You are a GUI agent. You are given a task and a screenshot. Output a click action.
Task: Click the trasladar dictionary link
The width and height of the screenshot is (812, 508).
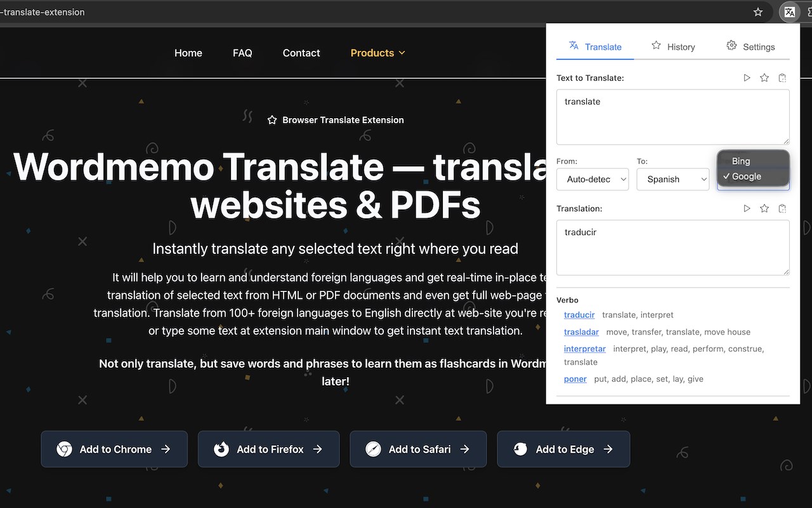pyautogui.click(x=581, y=332)
